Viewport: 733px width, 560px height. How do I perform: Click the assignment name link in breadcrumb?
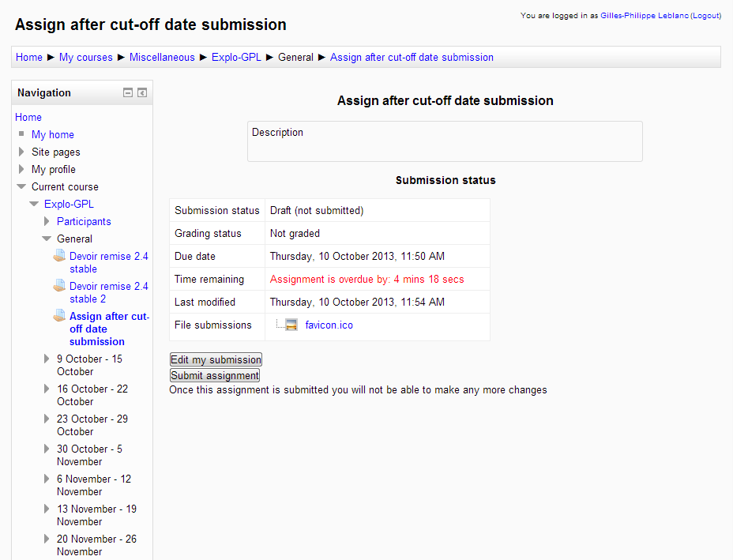tap(412, 57)
